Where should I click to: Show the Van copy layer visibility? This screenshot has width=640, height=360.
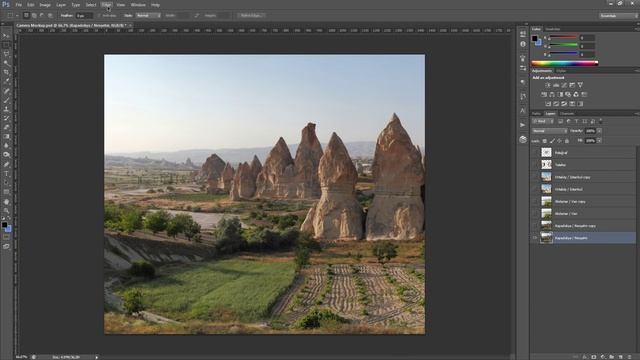(535, 201)
